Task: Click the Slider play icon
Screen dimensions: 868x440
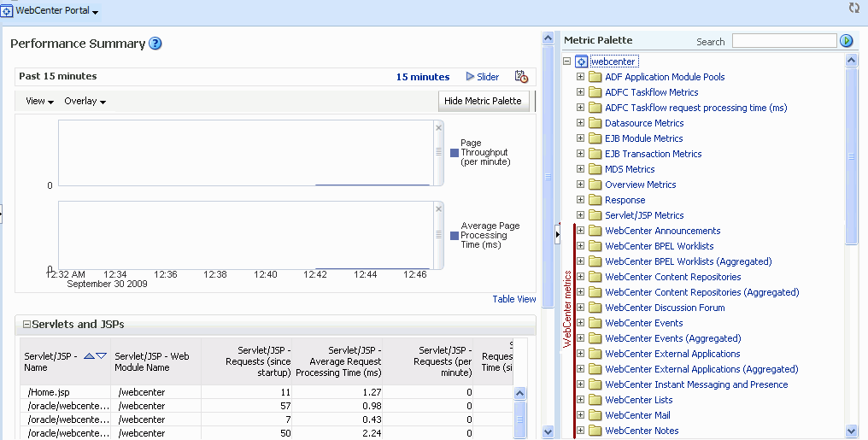Action: (x=470, y=76)
